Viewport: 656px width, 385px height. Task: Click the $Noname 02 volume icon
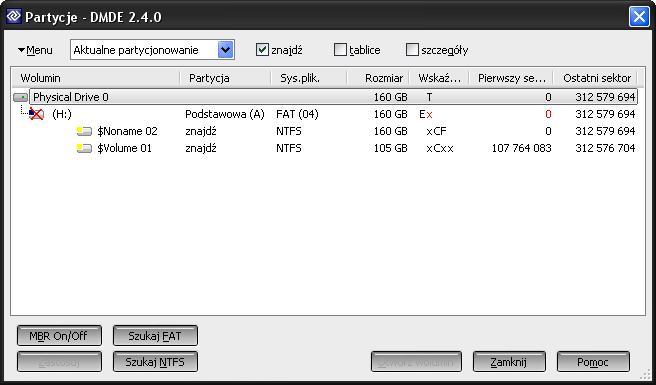tap(84, 131)
